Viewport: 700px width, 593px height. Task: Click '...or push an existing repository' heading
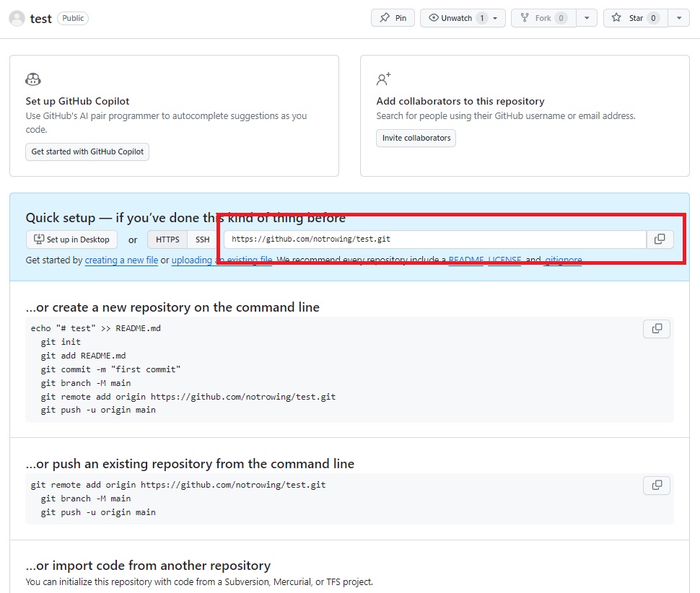[190, 464]
